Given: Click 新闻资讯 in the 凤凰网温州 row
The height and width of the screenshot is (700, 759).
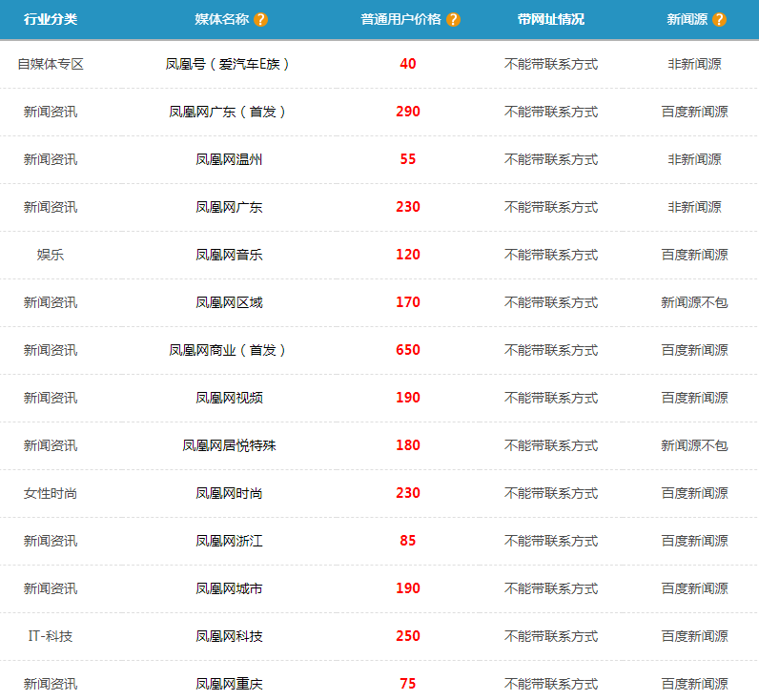Looking at the screenshot, I should (51, 159).
